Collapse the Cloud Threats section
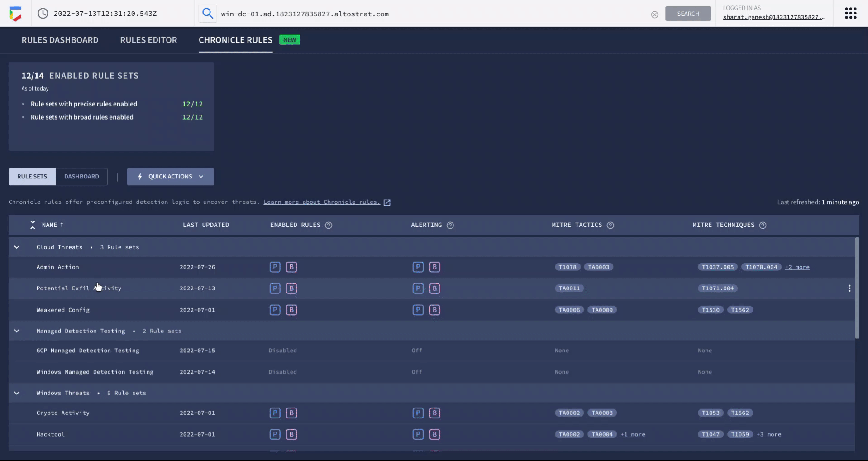The width and height of the screenshot is (868, 461). (x=17, y=247)
